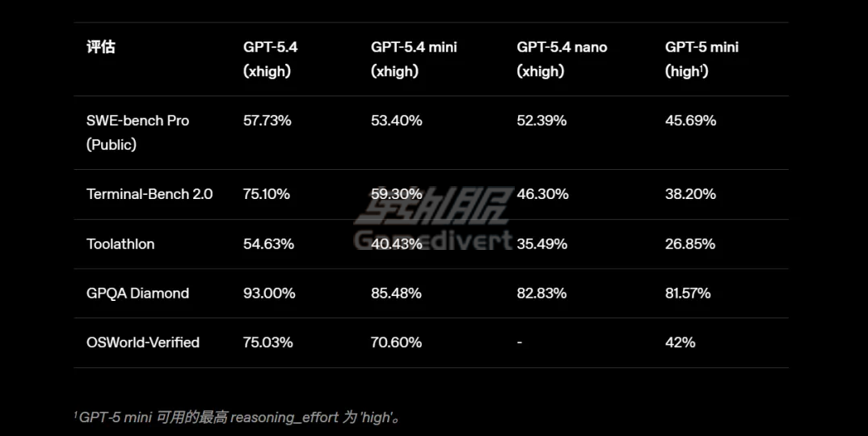Click the 26.85% Toolathlon value
The image size is (868, 436).
click(x=690, y=243)
